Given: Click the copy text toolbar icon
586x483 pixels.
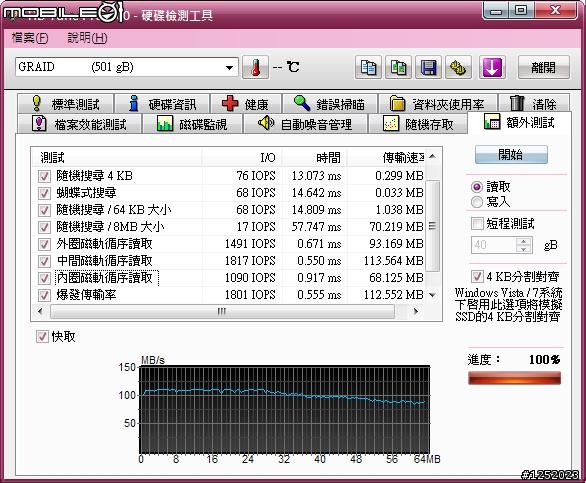Looking at the screenshot, I should [x=368, y=68].
